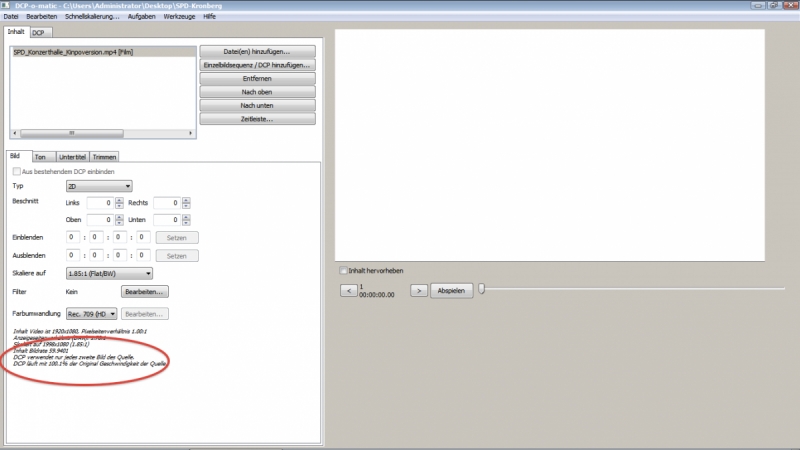
Task: Switch to the DCP tab
Action: [36, 32]
